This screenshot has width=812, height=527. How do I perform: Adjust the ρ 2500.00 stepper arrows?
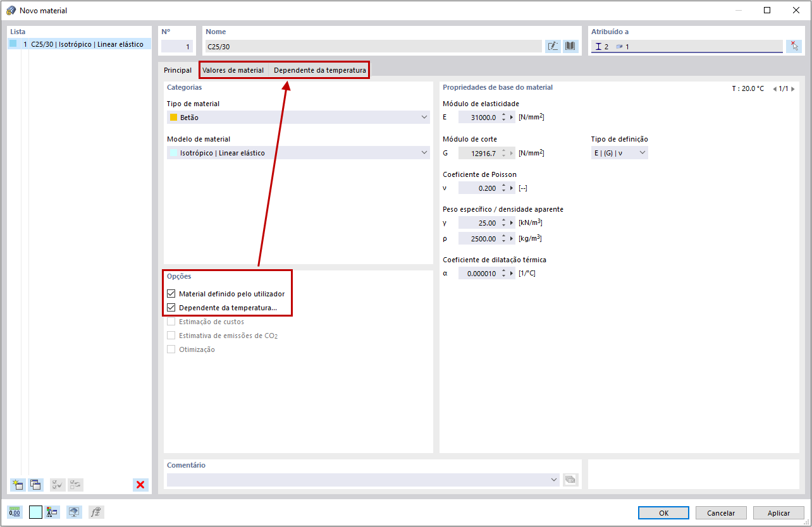click(503, 239)
